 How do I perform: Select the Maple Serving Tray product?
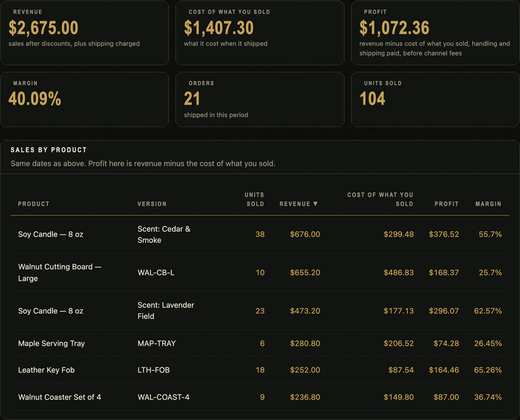[52, 343]
